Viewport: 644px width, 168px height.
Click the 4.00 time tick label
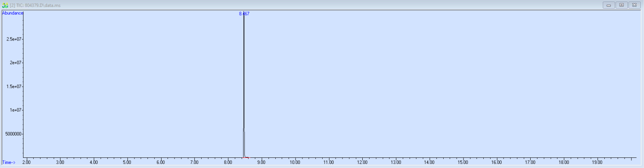(x=94, y=162)
